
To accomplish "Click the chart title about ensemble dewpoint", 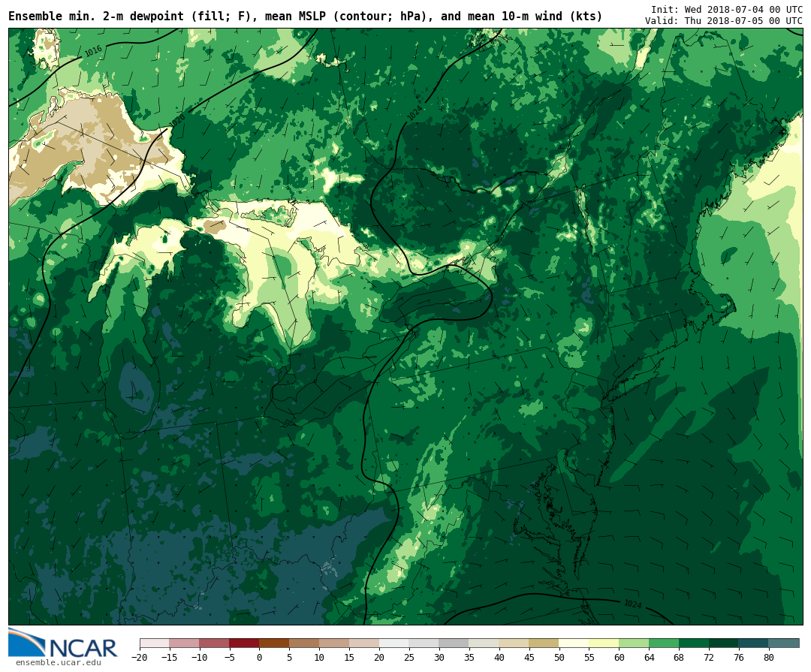I will click(305, 16).
